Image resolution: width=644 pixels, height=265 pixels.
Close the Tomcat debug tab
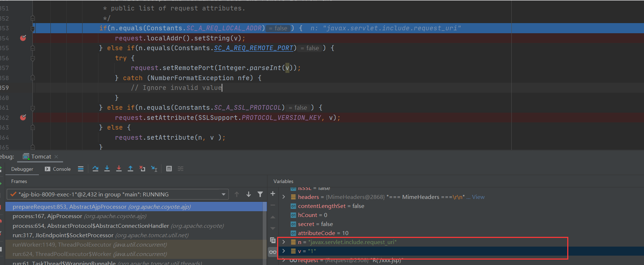[56, 157]
